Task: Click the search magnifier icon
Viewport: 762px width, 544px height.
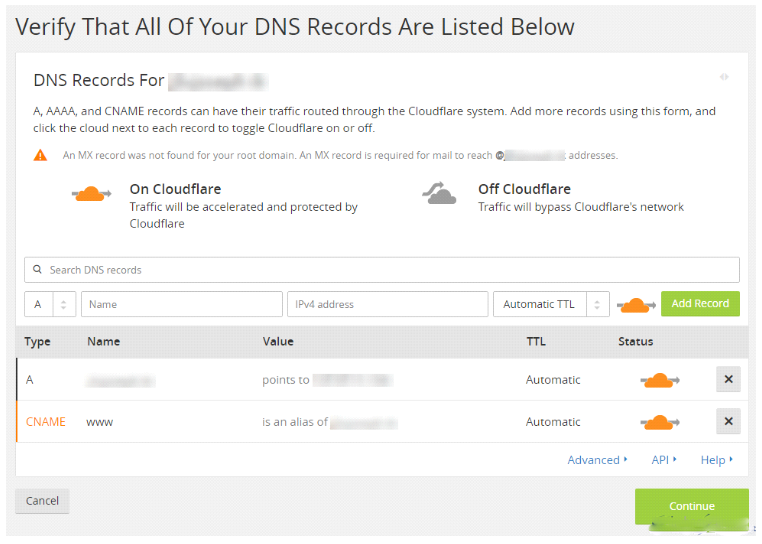Action: 37,269
